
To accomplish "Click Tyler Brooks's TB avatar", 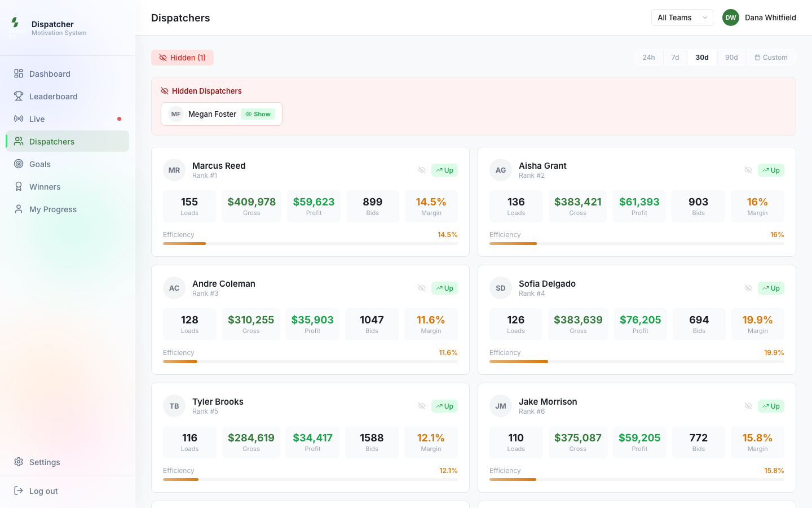I will pos(174,406).
